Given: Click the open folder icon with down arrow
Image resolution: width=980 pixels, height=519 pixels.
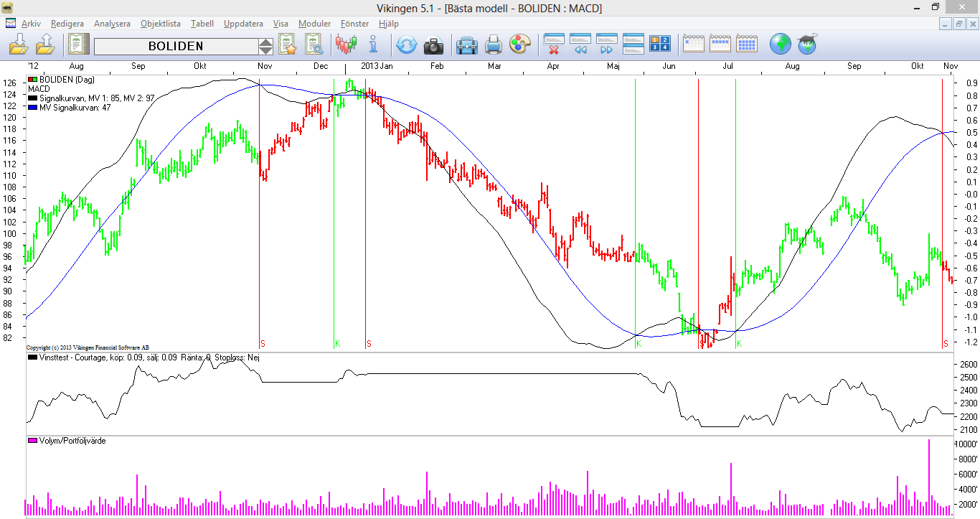Looking at the screenshot, I should pyautogui.click(x=19, y=45).
